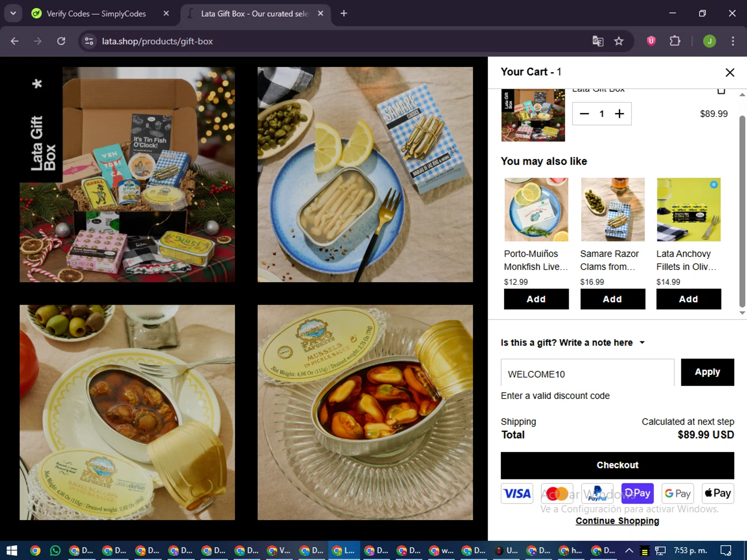
Task: Open WhatsApp from the taskbar
Action: [x=55, y=551]
